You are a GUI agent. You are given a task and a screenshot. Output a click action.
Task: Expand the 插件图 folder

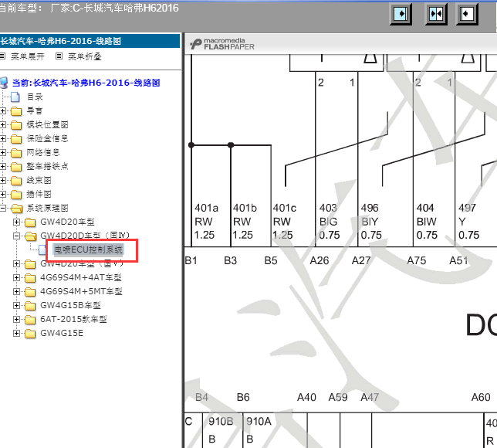click(3, 194)
